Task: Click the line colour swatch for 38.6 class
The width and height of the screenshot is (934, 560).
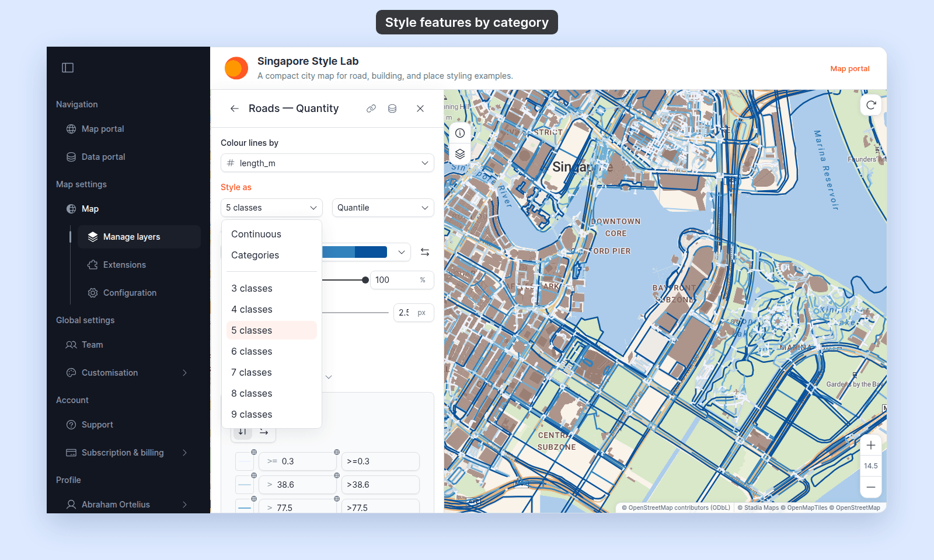Action: (x=245, y=485)
